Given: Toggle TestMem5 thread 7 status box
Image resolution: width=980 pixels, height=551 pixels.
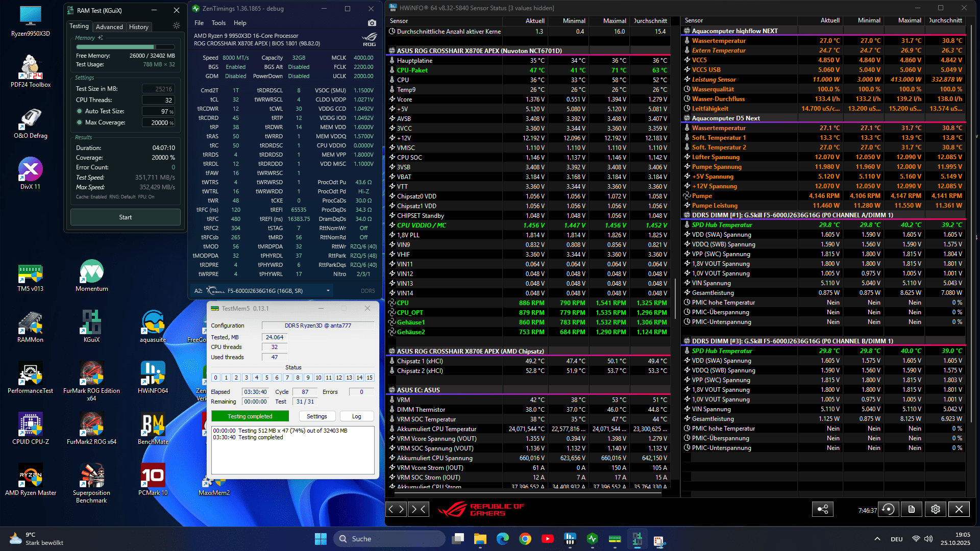Looking at the screenshot, I should click(287, 378).
